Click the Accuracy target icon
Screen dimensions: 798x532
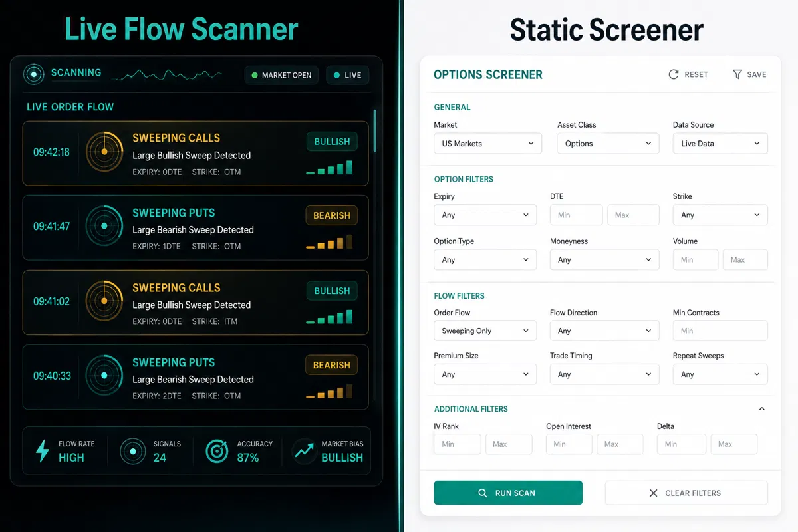click(217, 451)
